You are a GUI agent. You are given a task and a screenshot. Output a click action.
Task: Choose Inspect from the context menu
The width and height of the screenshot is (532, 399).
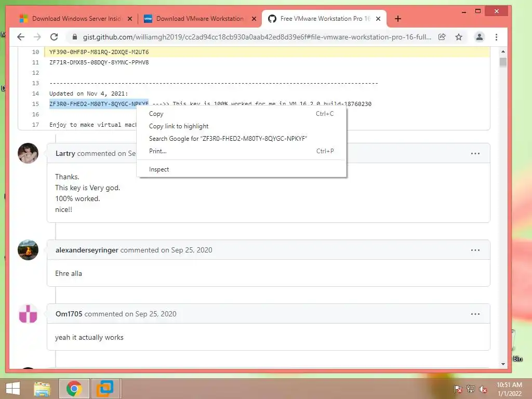241,169
